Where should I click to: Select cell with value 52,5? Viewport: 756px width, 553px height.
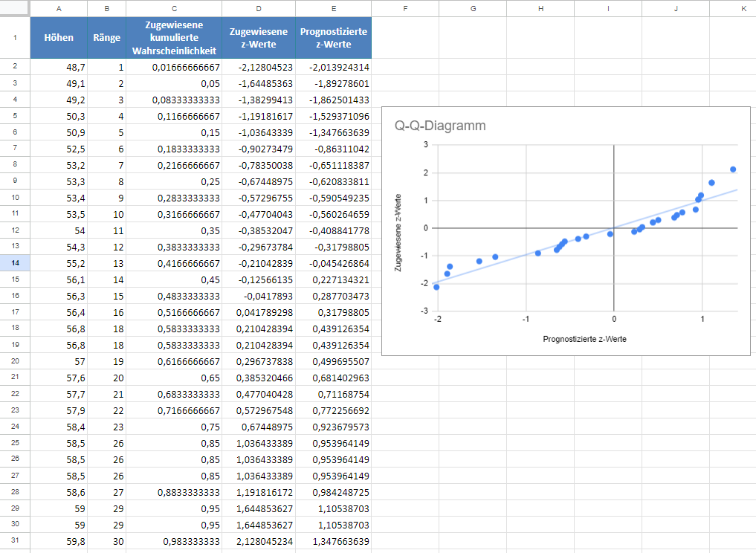[59, 149]
